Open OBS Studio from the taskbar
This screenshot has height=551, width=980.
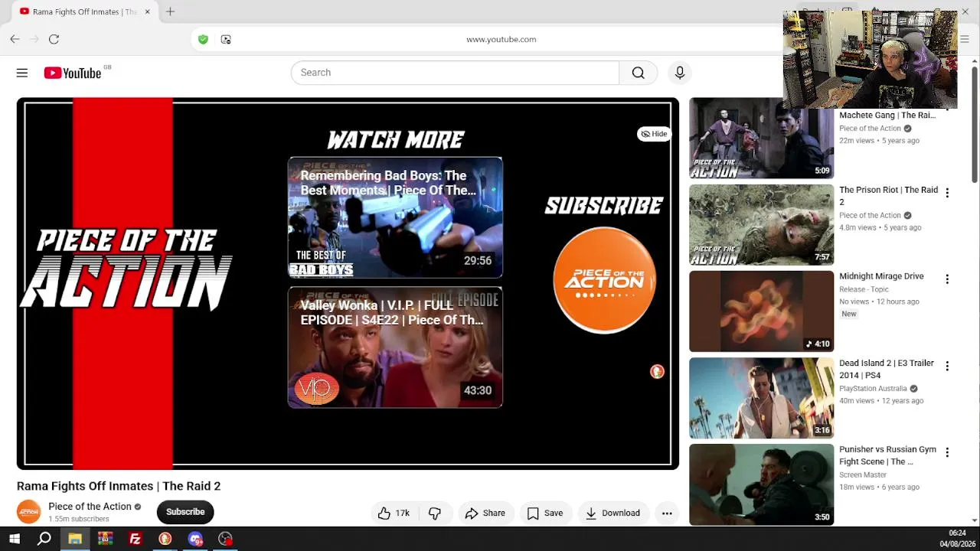click(225, 539)
